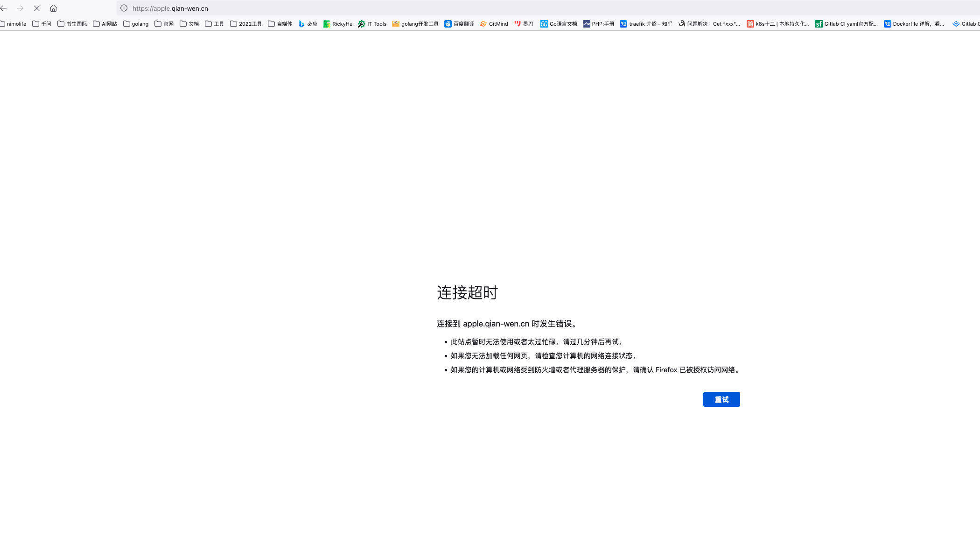Show site information icon in address bar
The image size is (980, 539).
point(124,8)
